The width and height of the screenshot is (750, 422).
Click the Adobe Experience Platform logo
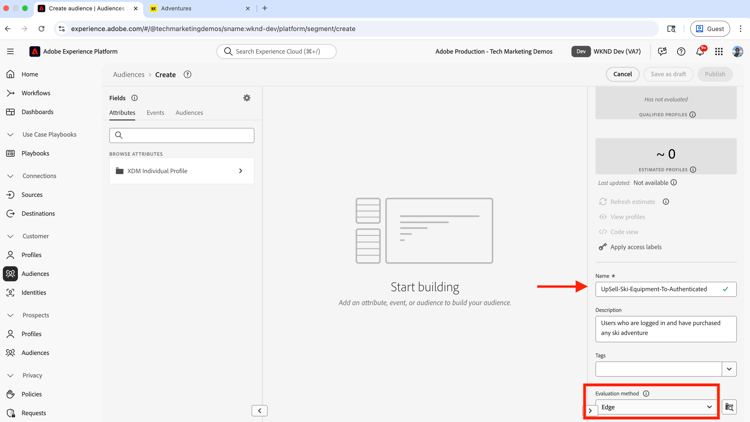(34, 51)
